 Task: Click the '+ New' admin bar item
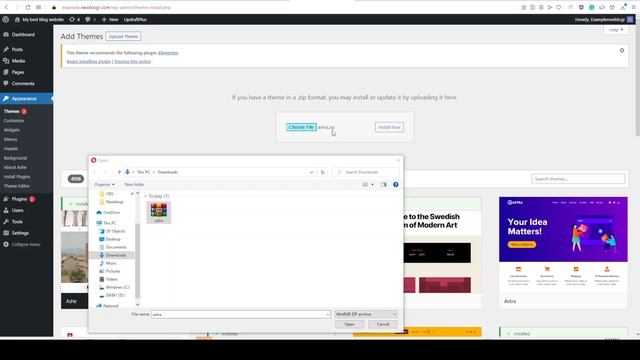[x=110, y=19]
